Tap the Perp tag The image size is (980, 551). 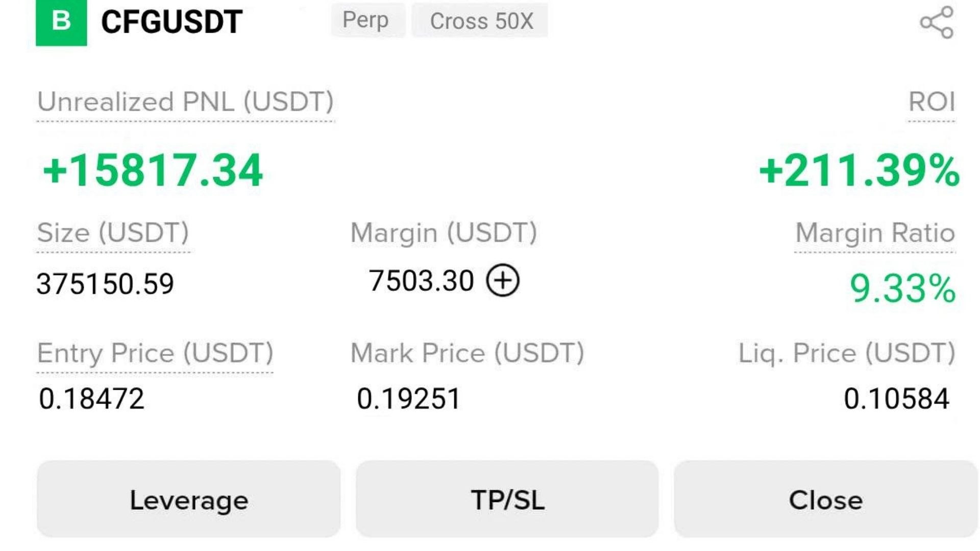click(365, 20)
